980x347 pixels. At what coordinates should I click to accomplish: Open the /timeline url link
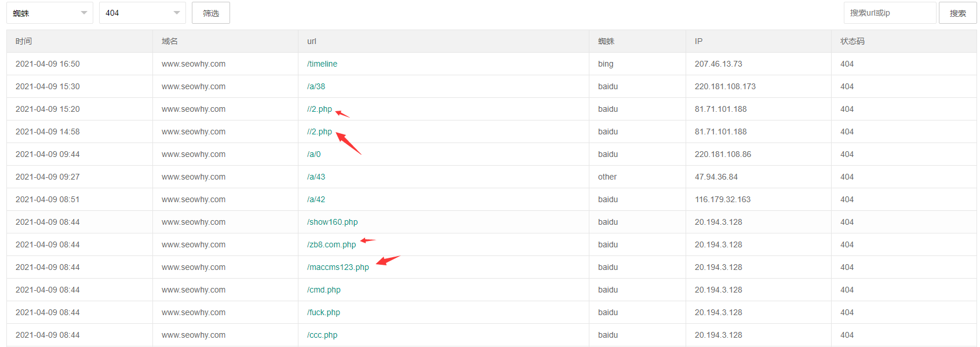click(x=322, y=64)
